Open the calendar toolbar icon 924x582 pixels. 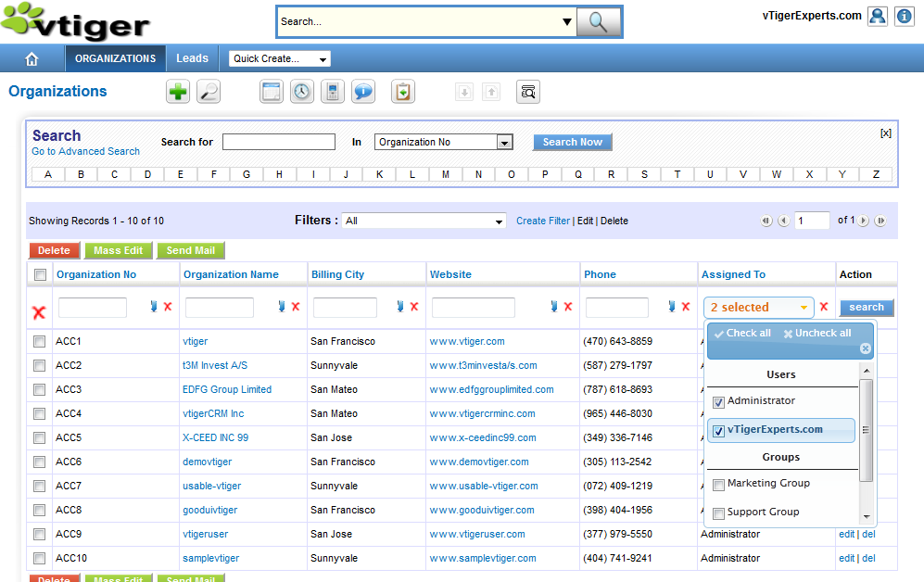tap(272, 92)
